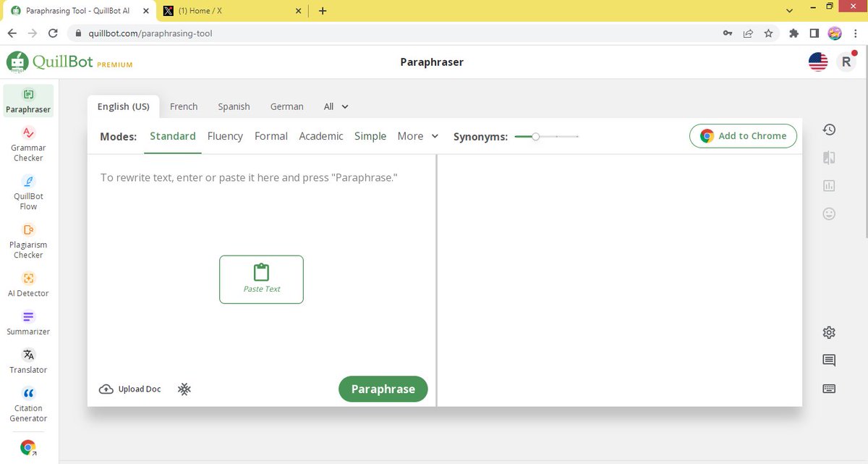Select German language tab
Viewport: 868px width, 464px height.
(286, 106)
